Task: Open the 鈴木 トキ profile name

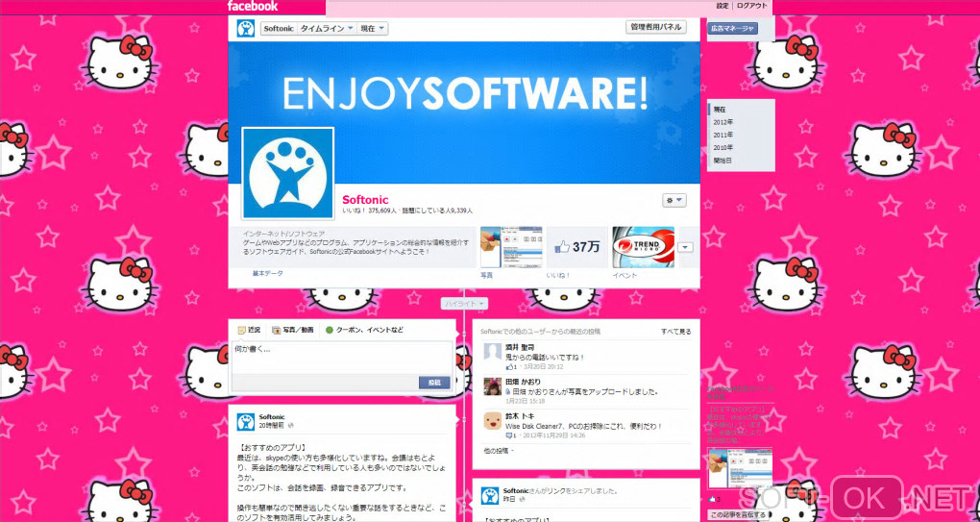Action: [x=520, y=415]
